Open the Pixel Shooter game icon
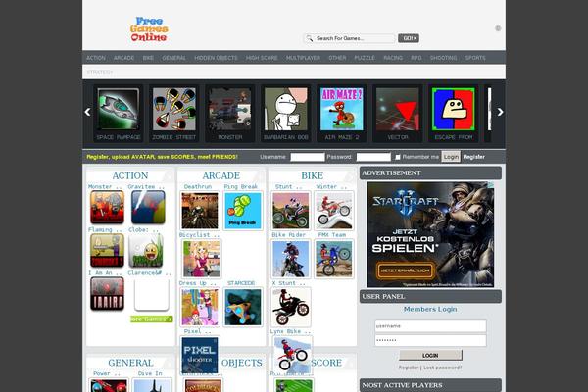 (x=200, y=355)
